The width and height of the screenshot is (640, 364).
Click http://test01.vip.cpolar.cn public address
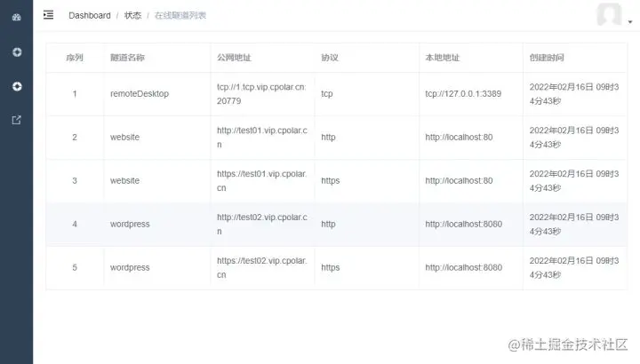pyautogui.click(x=262, y=138)
